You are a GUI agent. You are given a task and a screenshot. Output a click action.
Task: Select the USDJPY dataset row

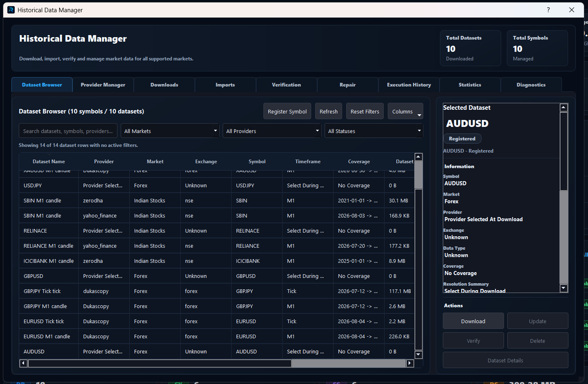[x=217, y=185]
